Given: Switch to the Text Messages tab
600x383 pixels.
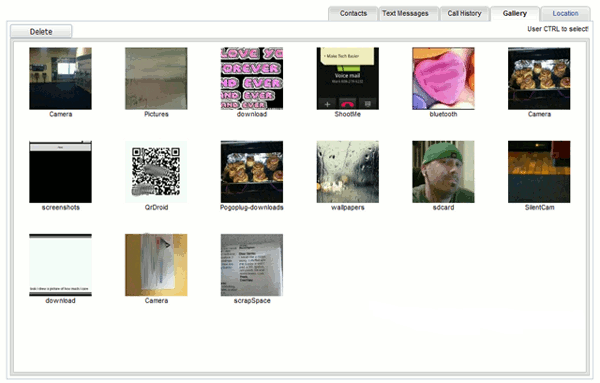Looking at the screenshot, I should [409, 13].
